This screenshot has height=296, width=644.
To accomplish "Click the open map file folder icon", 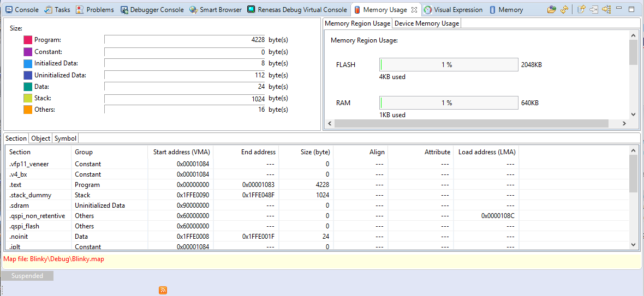I will point(552,9).
